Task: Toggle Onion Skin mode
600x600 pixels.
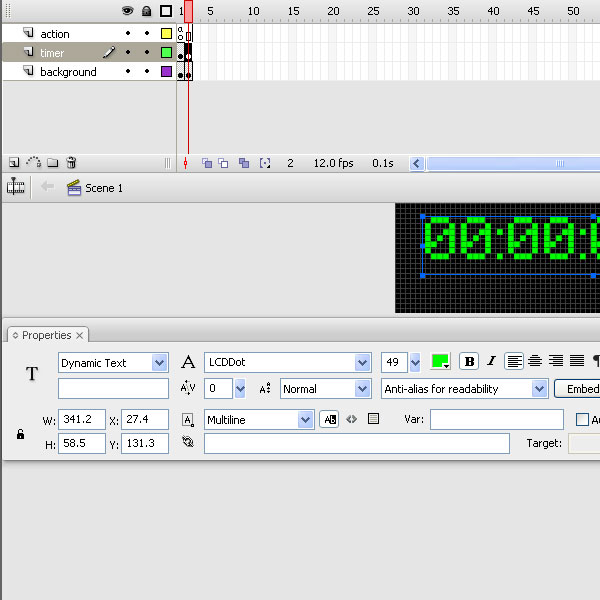Action: tap(207, 163)
